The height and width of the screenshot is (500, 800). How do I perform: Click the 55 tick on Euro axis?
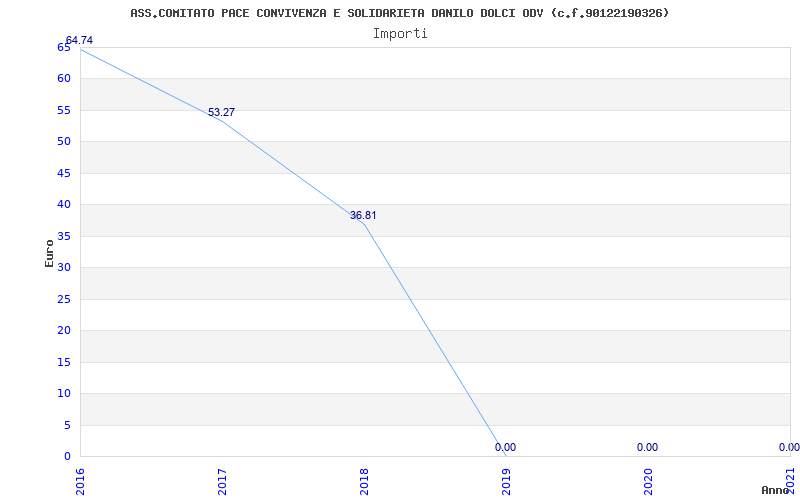pyautogui.click(x=63, y=110)
